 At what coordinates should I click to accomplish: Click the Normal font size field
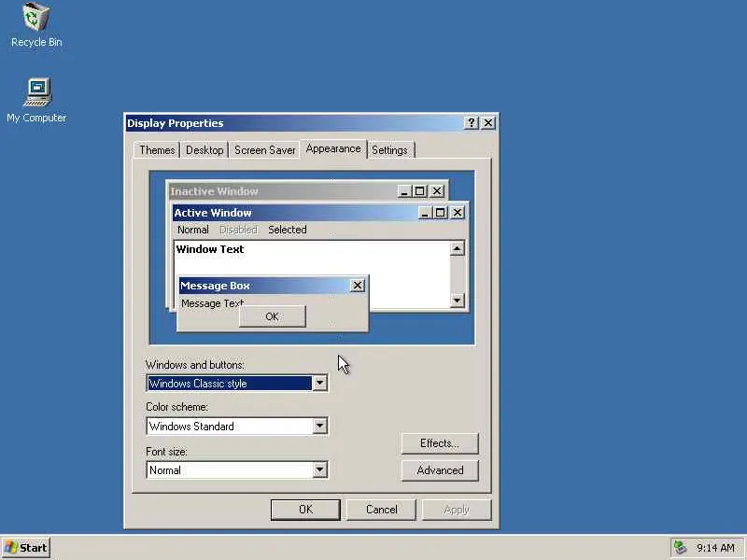tap(237, 469)
